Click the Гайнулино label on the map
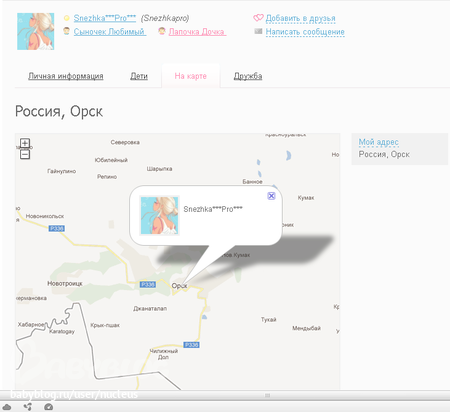The image size is (450, 412). (x=61, y=171)
